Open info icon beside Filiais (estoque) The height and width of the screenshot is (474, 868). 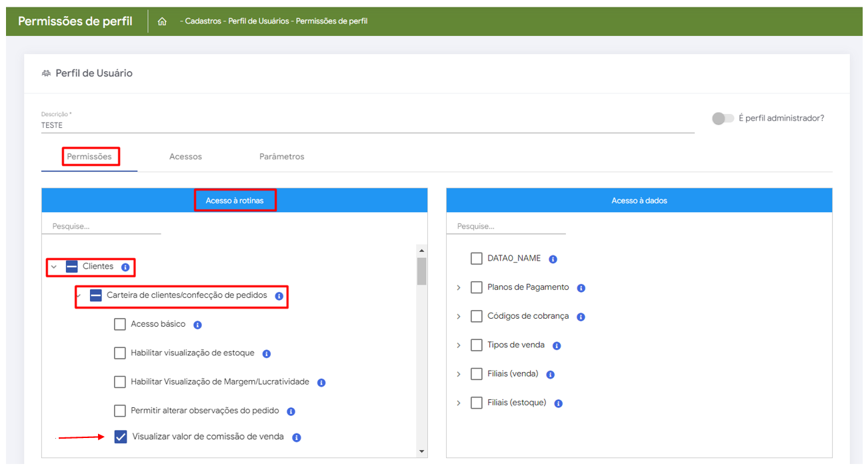(559, 403)
